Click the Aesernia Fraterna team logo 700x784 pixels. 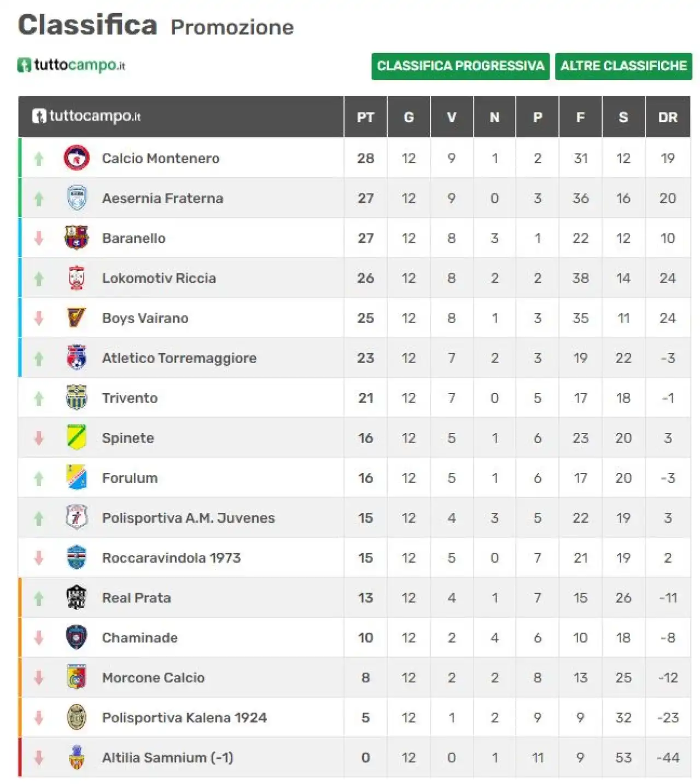tap(77, 198)
